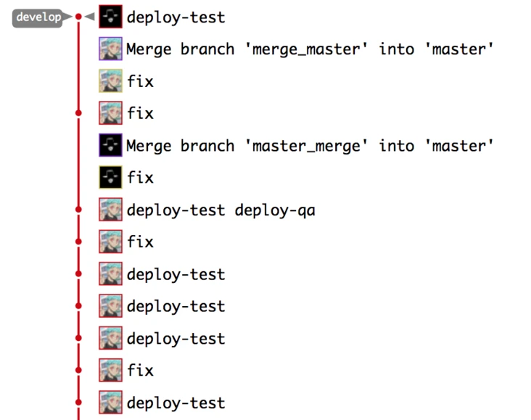The height and width of the screenshot is (420, 531).
Task: Open the Merge branch 'merge_master' commit
Action: click(310, 49)
